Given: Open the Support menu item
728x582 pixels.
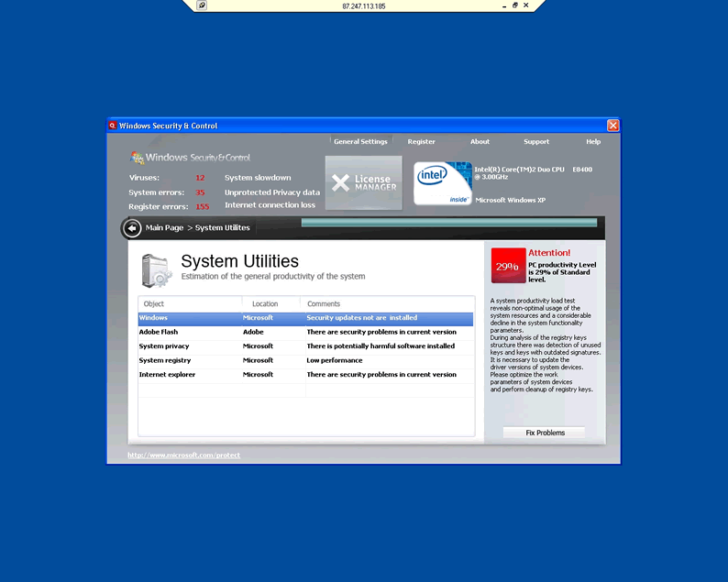Looking at the screenshot, I should 536,142.
